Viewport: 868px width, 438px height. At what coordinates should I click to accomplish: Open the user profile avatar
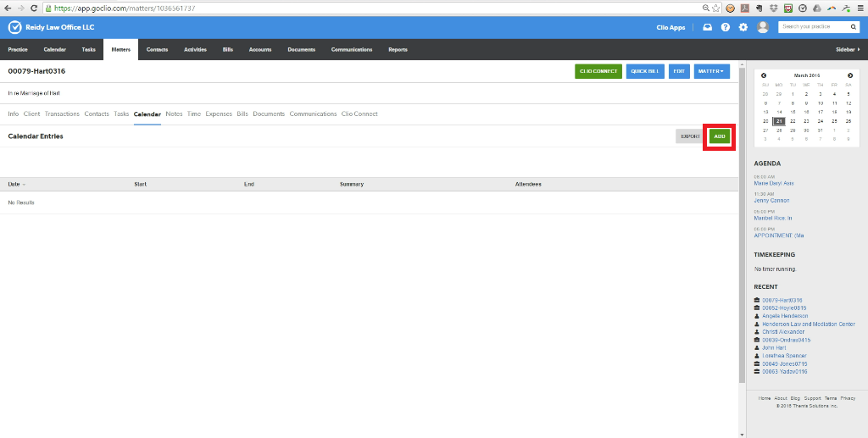(763, 27)
